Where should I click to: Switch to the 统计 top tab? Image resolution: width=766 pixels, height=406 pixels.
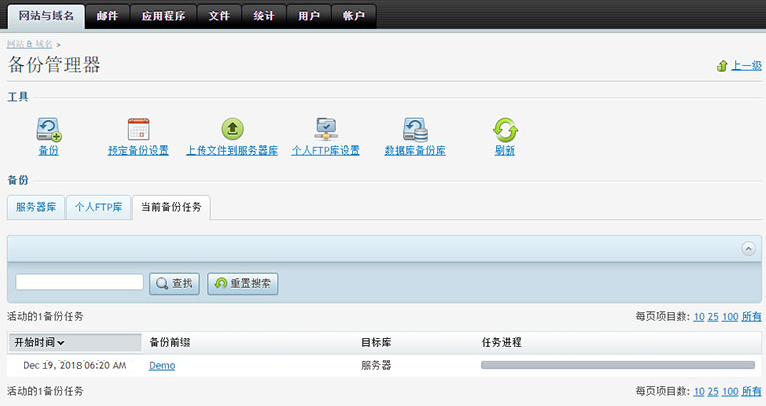(264, 16)
